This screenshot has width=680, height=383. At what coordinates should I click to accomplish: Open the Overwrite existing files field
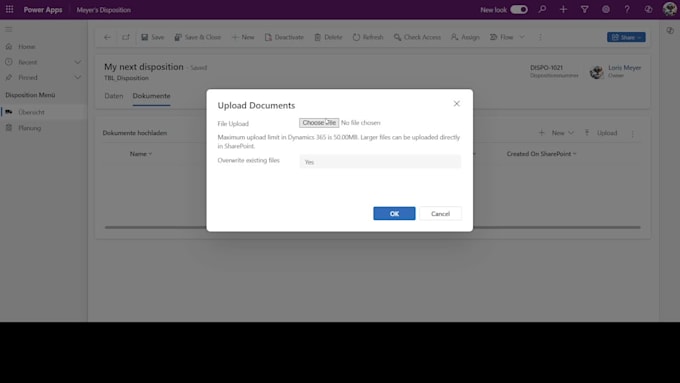[x=380, y=162]
